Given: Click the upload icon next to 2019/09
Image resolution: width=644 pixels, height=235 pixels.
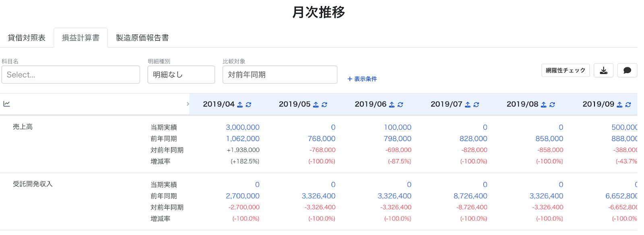Looking at the screenshot, I should [619, 104].
